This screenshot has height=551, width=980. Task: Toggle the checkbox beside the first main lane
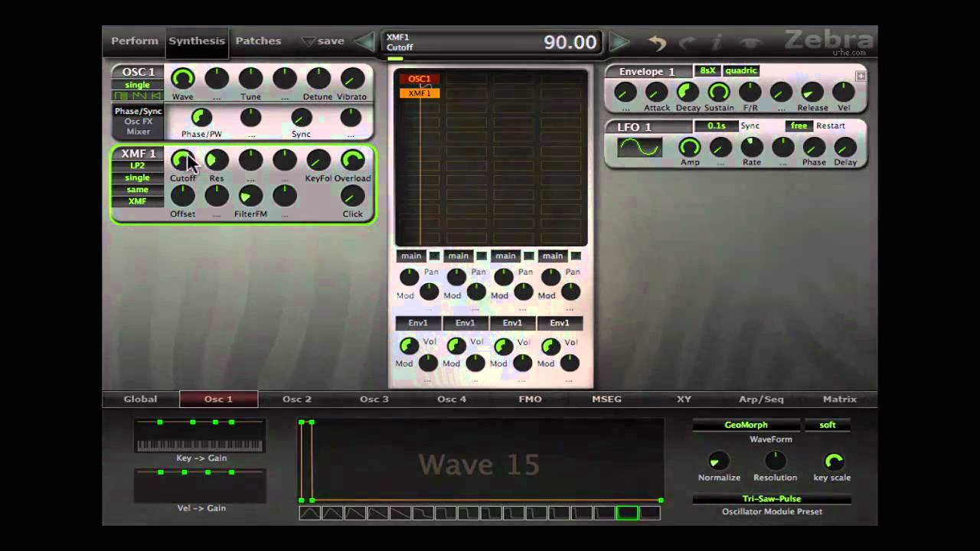[x=434, y=256]
